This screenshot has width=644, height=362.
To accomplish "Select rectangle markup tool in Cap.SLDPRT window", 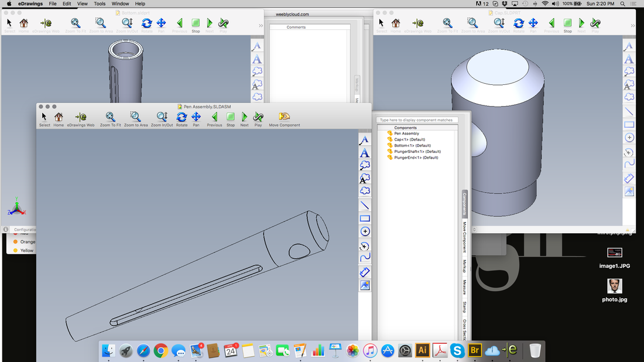I will coord(629,125).
